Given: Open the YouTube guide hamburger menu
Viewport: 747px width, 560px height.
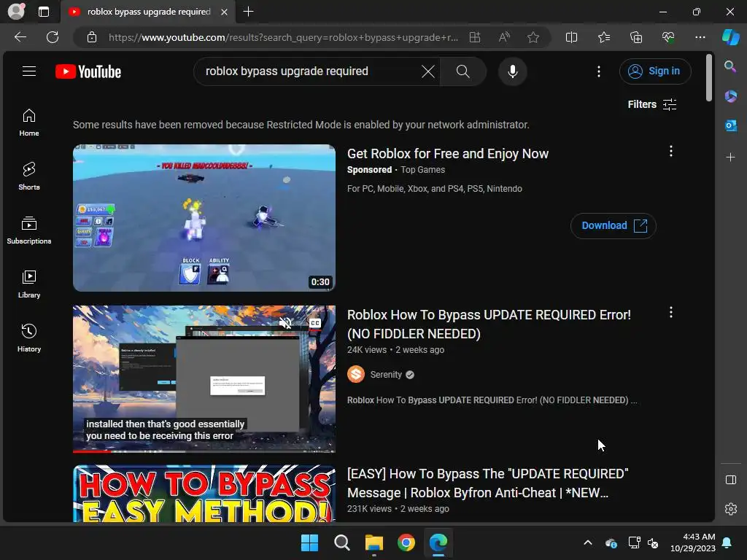Looking at the screenshot, I should tap(29, 71).
